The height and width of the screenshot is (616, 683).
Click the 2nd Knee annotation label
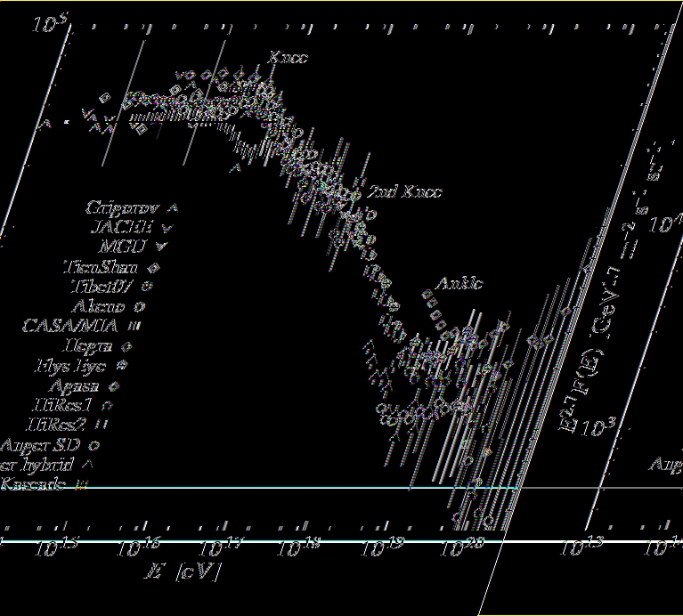pyautogui.click(x=404, y=191)
